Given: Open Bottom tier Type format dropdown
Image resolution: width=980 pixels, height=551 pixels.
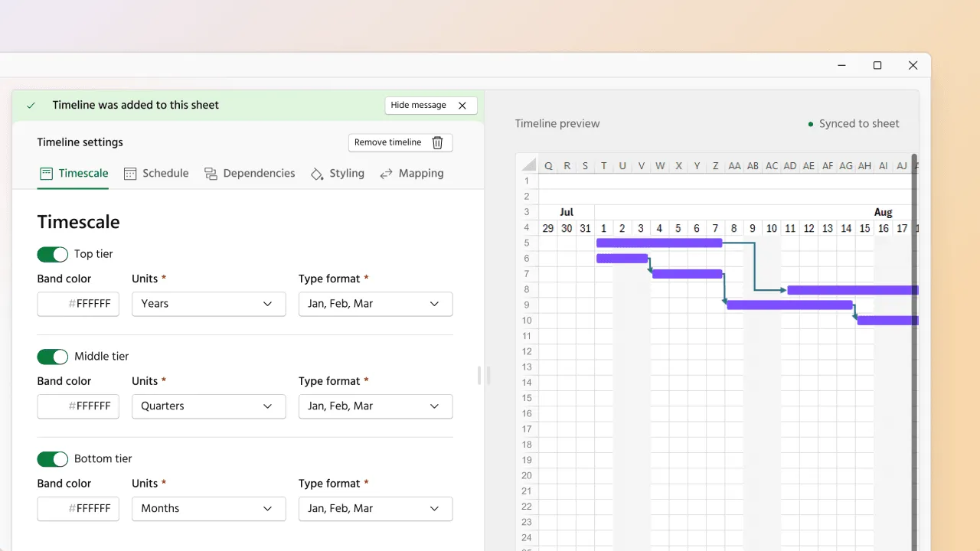Looking at the screenshot, I should (375, 509).
